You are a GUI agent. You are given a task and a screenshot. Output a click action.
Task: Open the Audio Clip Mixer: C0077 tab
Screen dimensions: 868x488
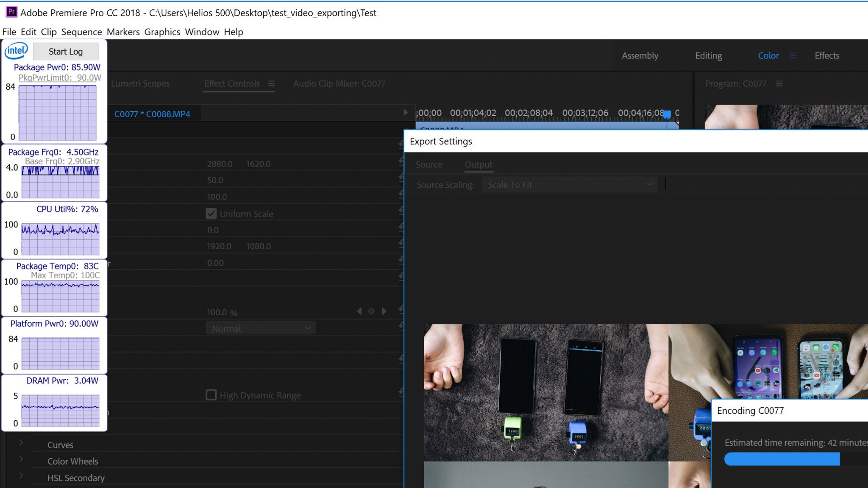(x=339, y=83)
